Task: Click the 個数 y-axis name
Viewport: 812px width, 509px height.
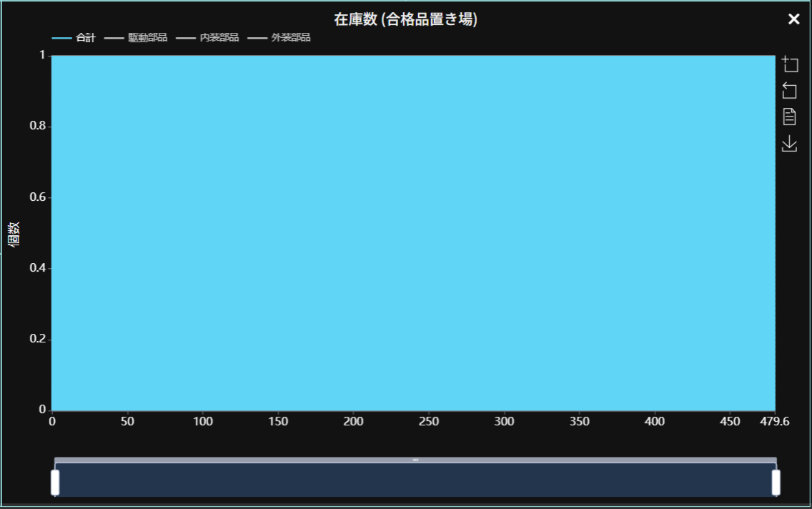Action: (x=14, y=234)
